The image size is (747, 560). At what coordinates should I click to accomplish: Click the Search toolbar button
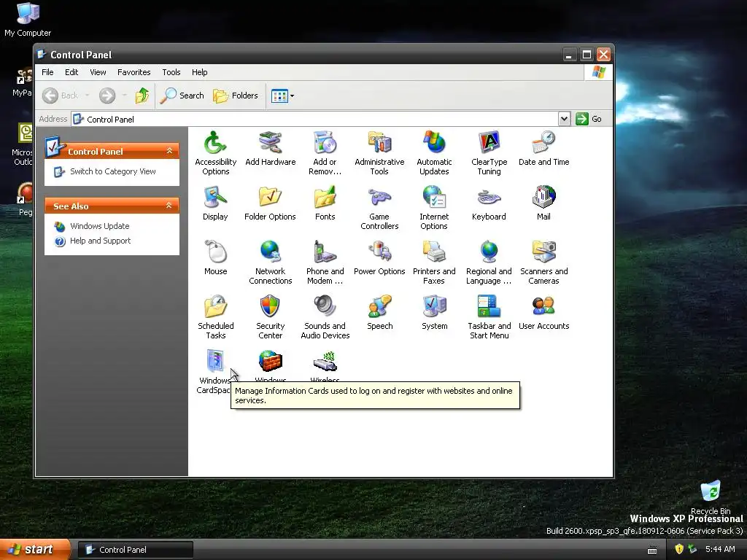pos(182,96)
